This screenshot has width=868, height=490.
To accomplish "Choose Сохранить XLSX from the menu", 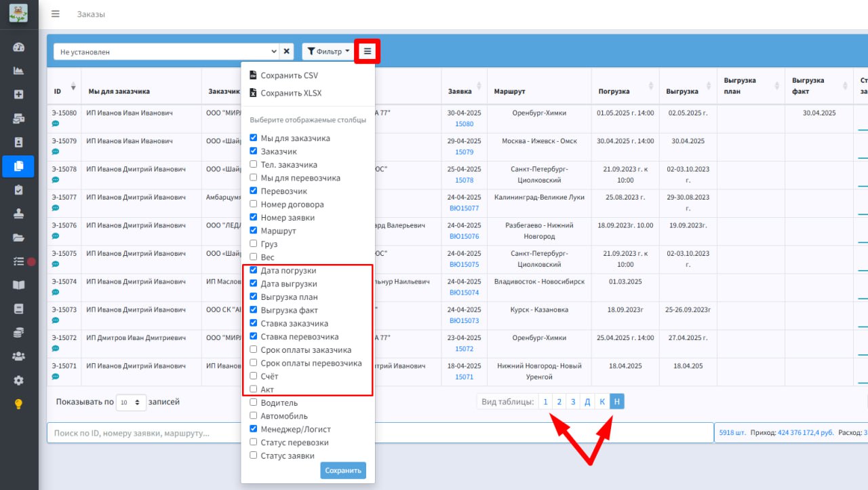I will click(285, 93).
